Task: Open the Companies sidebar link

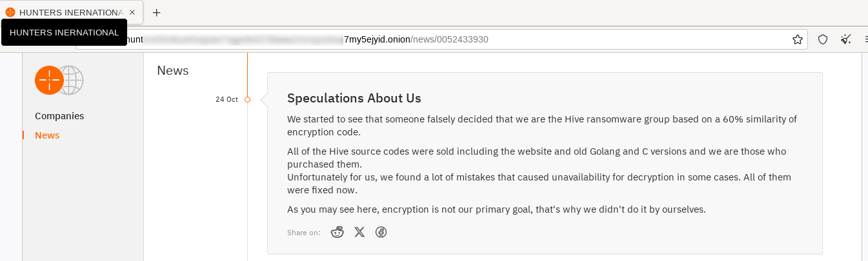Action: (x=59, y=116)
